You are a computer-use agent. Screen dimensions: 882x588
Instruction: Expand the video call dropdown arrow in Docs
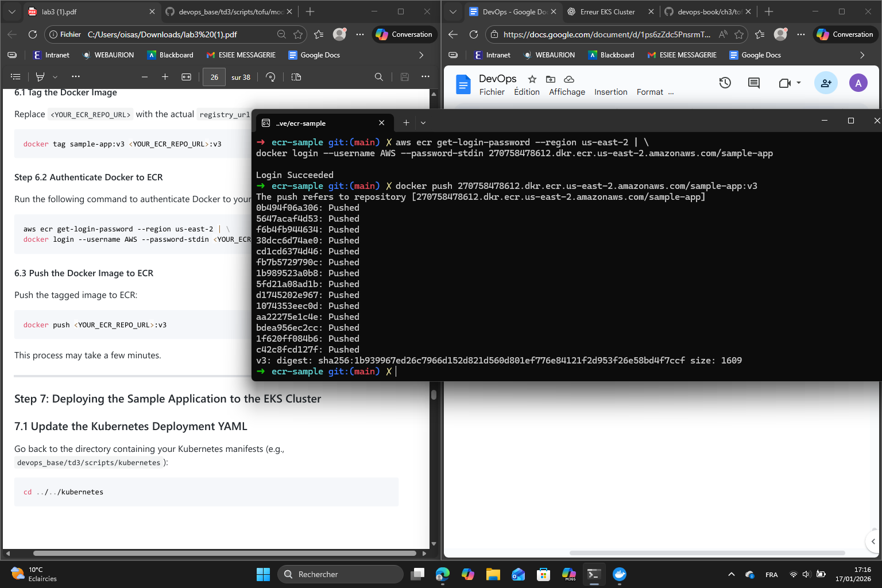[799, 83]
